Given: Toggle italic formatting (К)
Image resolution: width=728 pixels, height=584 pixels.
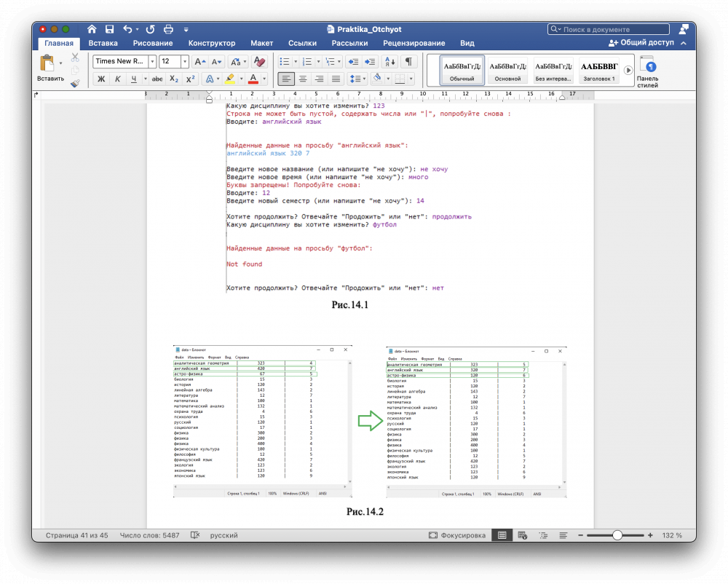Looking at the screenshot, I should 117,79.
